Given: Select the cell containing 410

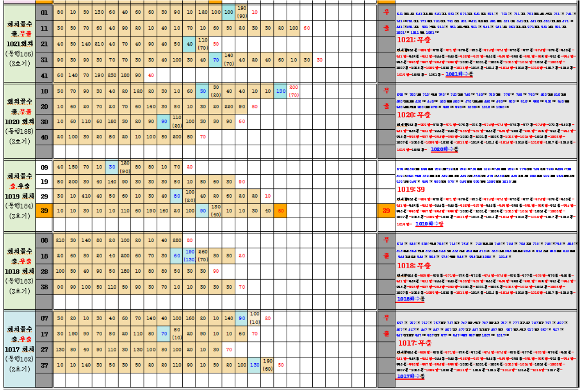Looking at the screenshot, I should click(86, 196).
